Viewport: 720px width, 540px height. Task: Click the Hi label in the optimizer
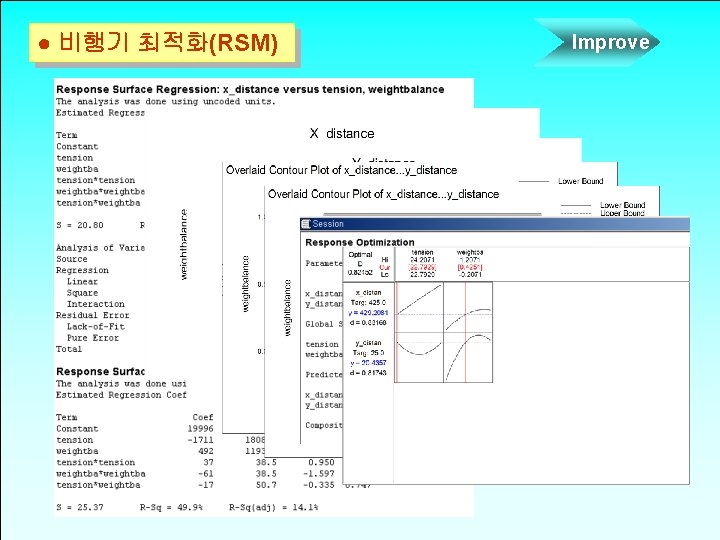[385, 259]
